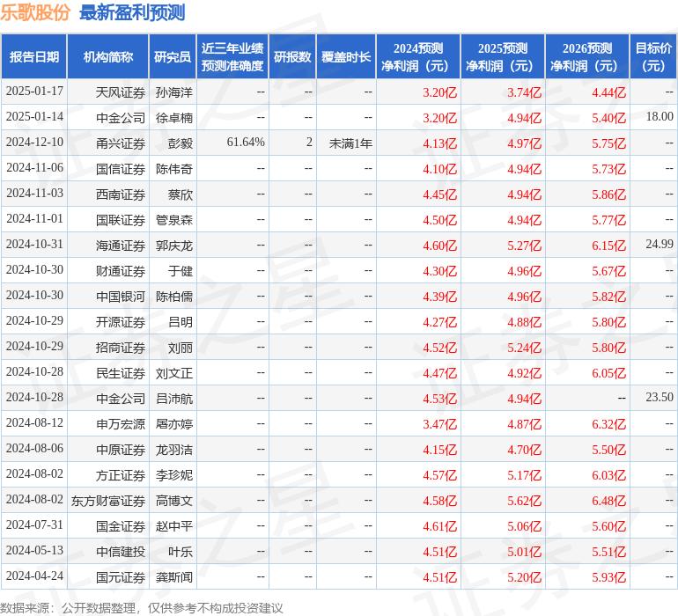
Task: Click the target price 23.50
Action: click(660, 397)
